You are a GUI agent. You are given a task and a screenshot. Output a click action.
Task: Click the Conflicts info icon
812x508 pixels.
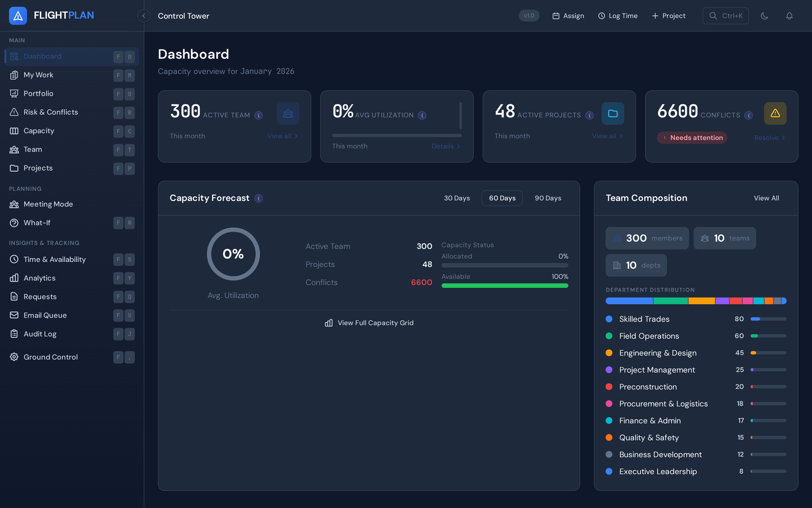click(x=749, y=116)
